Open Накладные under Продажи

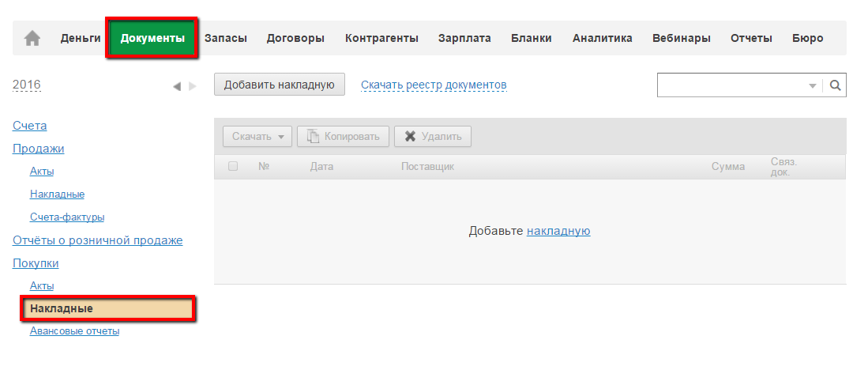[57, 194]
